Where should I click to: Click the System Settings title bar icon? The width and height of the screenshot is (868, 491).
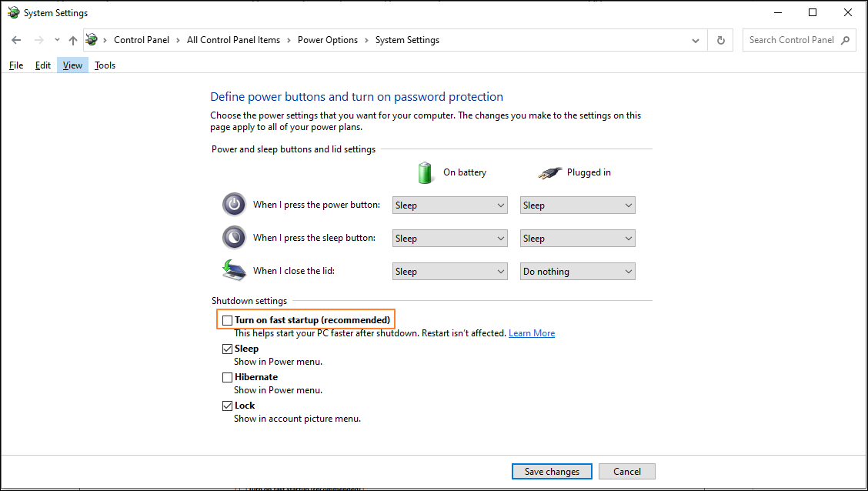tap(13, 13)
